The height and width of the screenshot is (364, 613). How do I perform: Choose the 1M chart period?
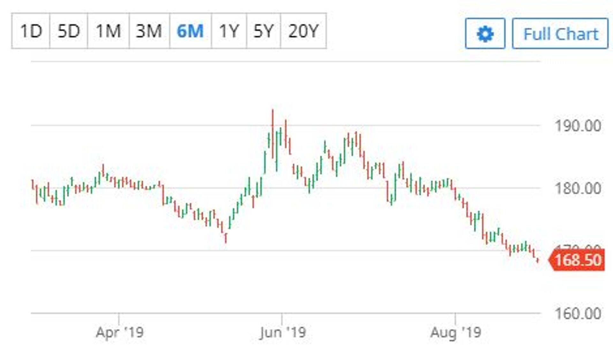pyautogui.click(x=108, y=31)
